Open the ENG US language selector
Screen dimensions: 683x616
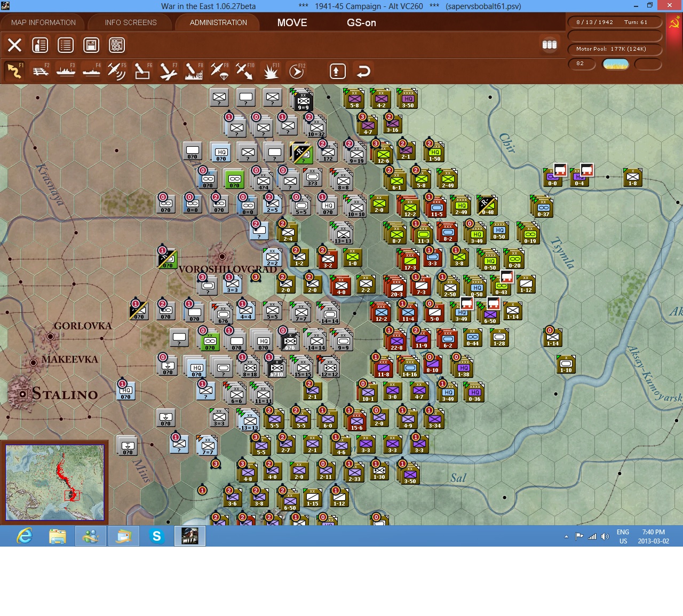pyautogui.click(x=623, y=536)
